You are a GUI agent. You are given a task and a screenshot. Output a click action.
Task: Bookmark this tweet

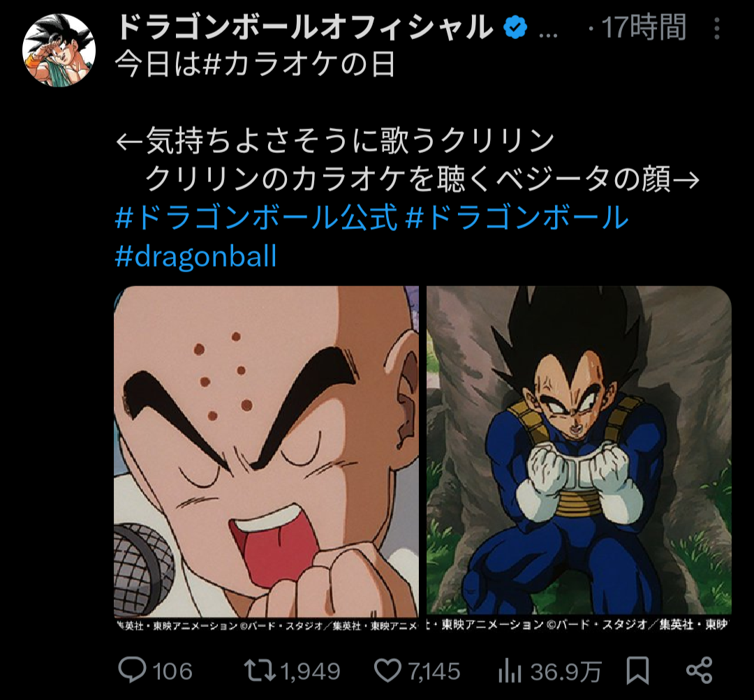[x=637, y=671]
